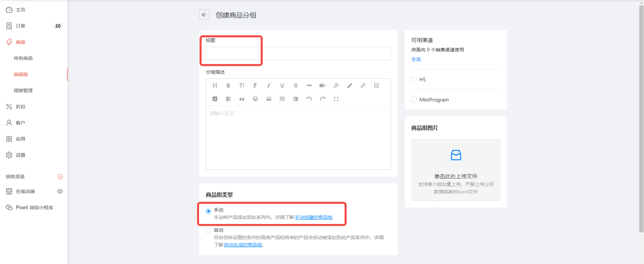
Task: Insert a hyperlink in editor
Action: (363, 85)
